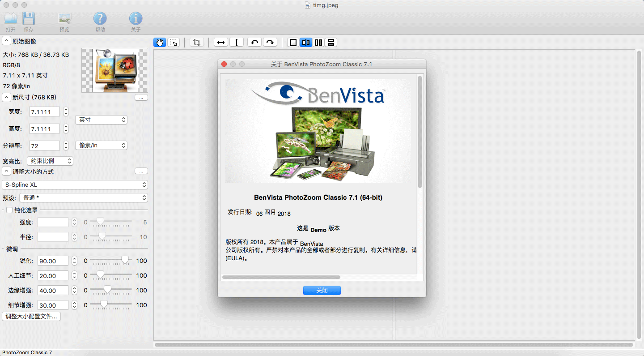The height and width of the screenshot is (356, 644).
Task: Click the 预览 (Preview) toolbar icon
Action: (x=64, y=19)
